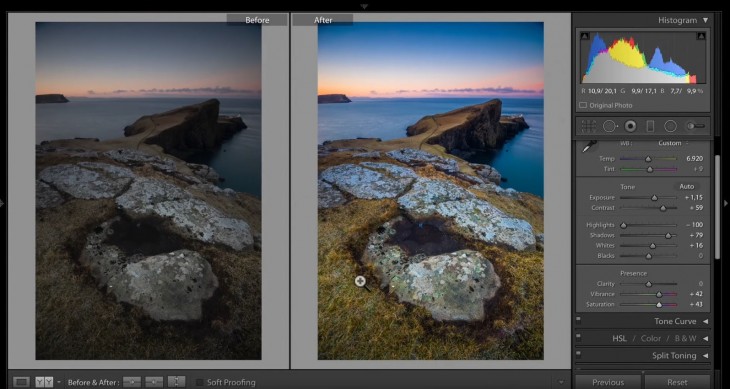Select the Red Eye Correction tool
This screenshot has height=389, width=730.
point(631,126)
